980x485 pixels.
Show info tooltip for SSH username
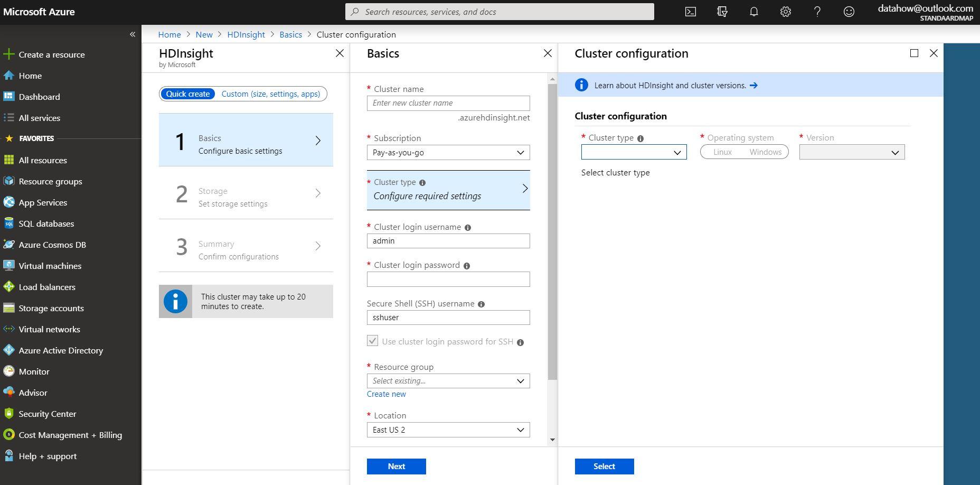(x=481, y=304)
